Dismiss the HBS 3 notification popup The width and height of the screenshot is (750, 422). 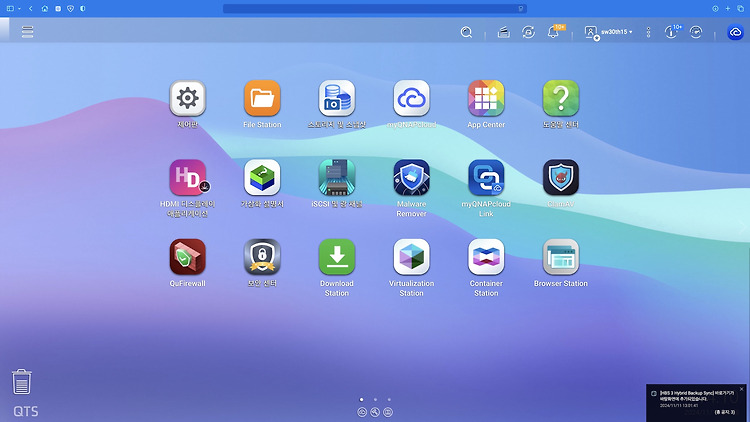741,389
